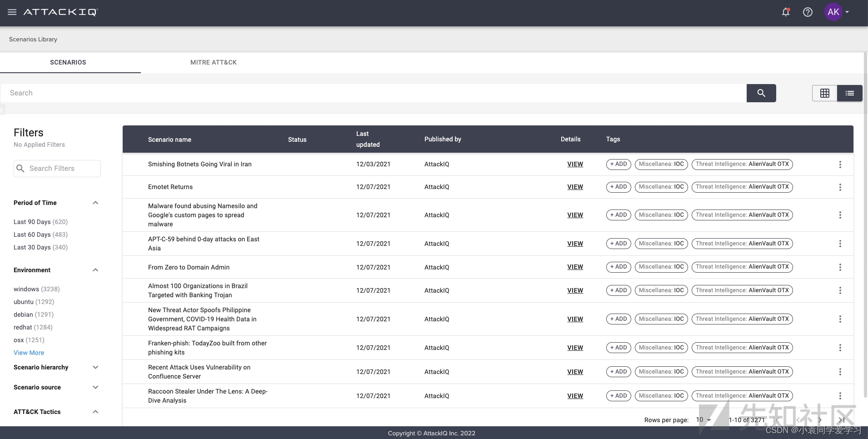Image resolution: width=868 pixels, height=439 pixels.
Task: View details of Emotet Returns
Action: point(575,187)
